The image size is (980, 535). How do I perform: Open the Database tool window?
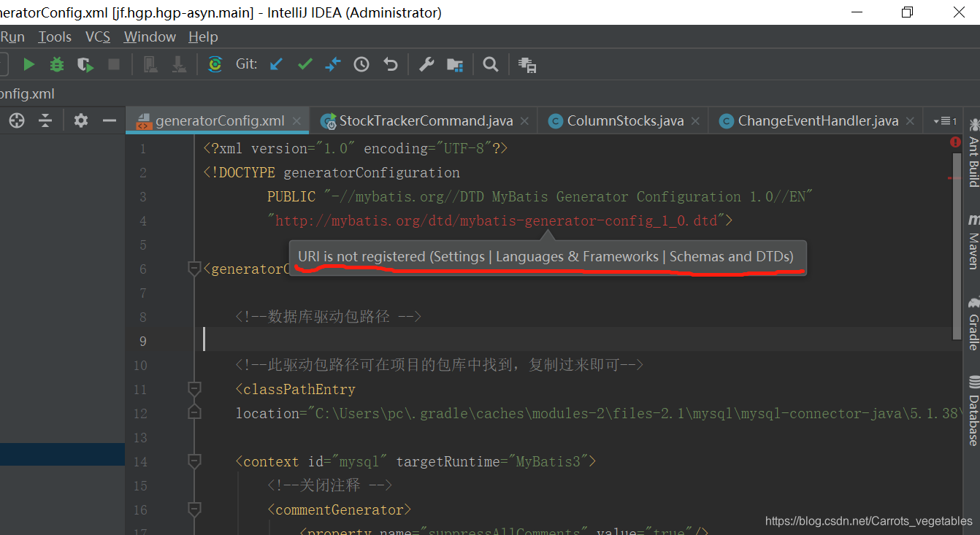[x=973, y=411]
